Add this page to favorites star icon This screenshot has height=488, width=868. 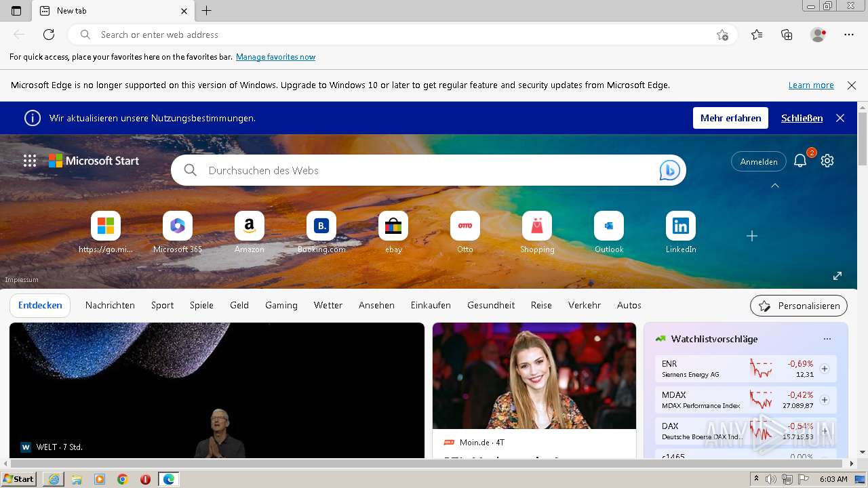(x=722, y=35)
